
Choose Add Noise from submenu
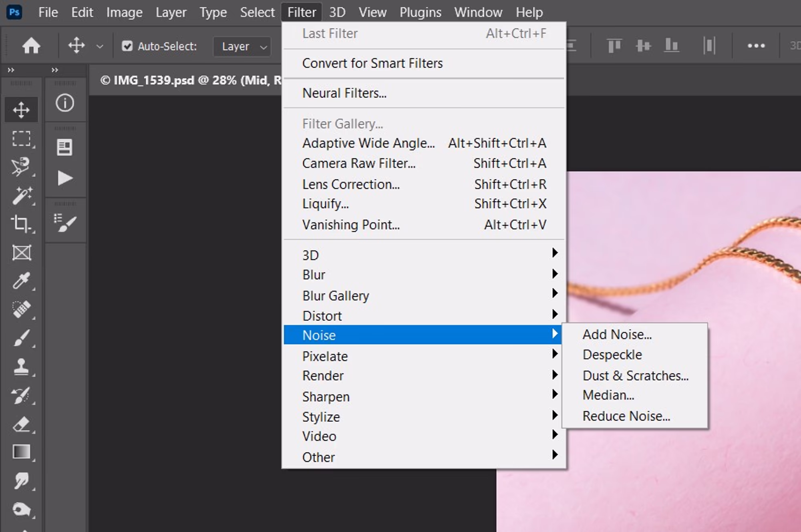coord(617,334)
